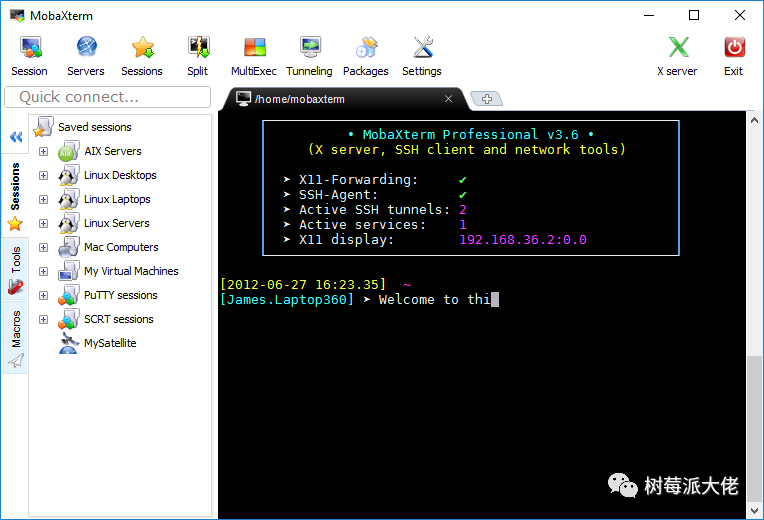Click terminal scrollbar down arrow
Viewport: 764px width, 520px height.
tap(754, 511)
